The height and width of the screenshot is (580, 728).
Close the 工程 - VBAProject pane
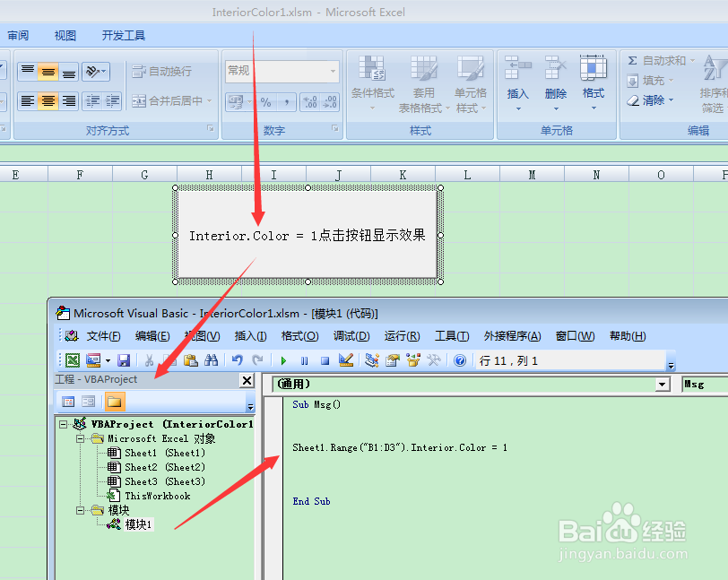pyautogui.click(x=247, y=381)
